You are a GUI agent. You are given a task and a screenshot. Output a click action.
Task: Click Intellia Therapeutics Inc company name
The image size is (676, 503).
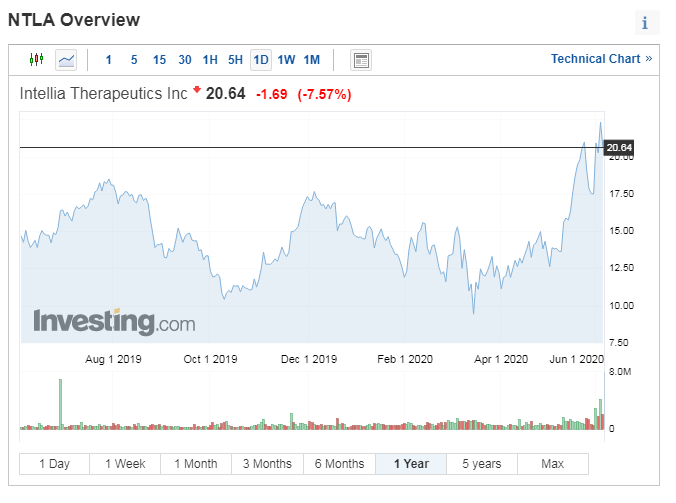click(103, 94)
